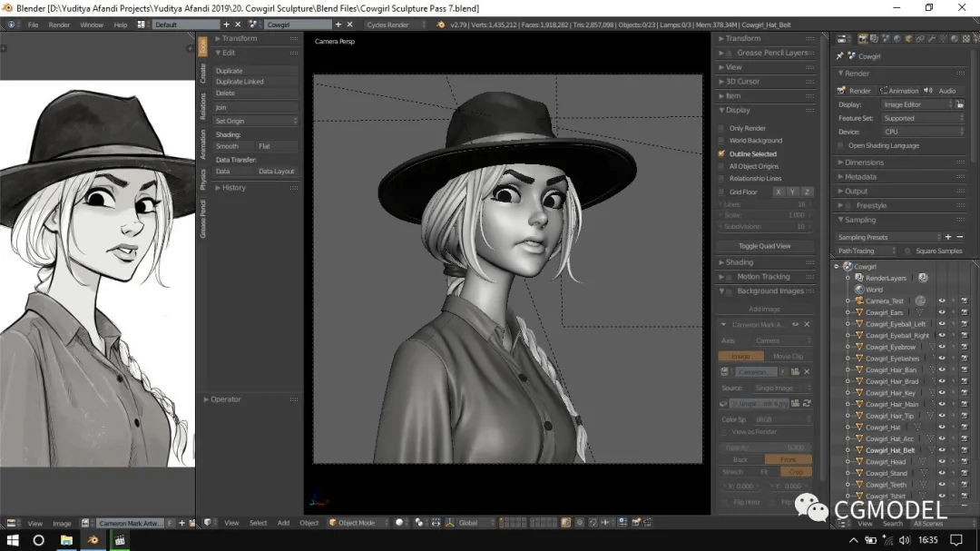Viewport: 980px width, 551px height.
Task: Click the scene name field showing Cowgirl
Action: pos(299,25)
